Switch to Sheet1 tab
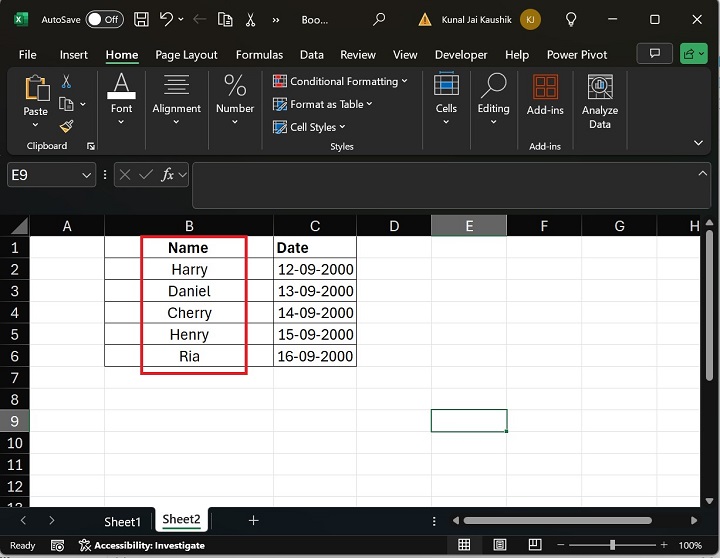 [x=123, y=521]
